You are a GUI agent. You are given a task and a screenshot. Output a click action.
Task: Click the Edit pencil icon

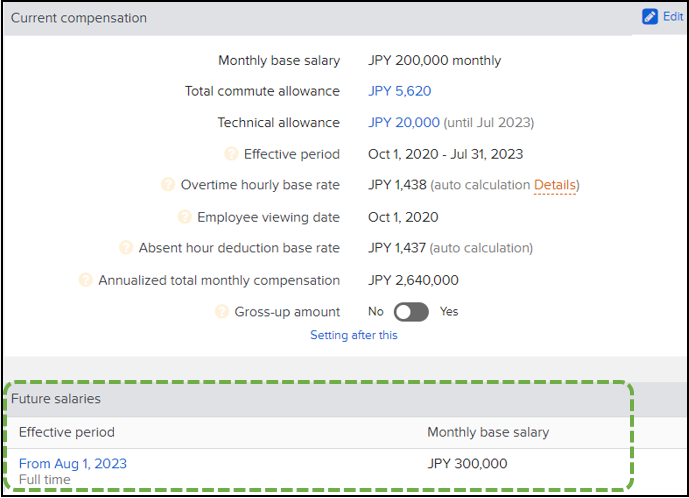tap(649, 17)
